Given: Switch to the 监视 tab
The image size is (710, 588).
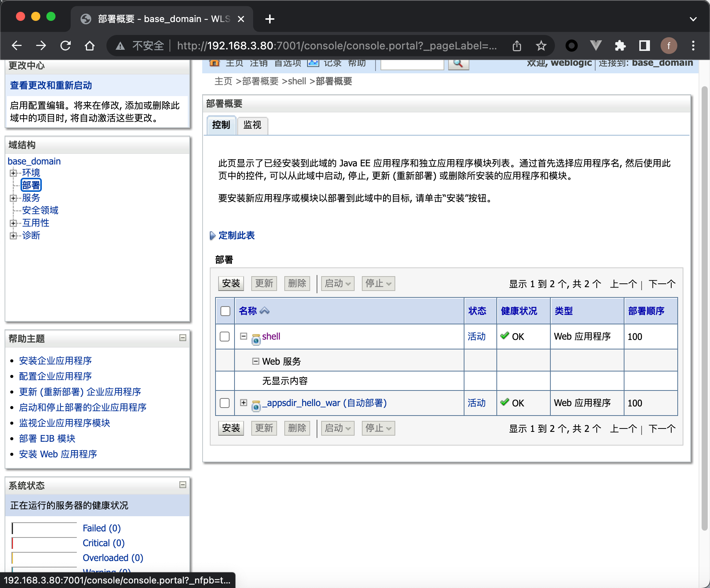Looking at the screenshot, I should point(252,125).
